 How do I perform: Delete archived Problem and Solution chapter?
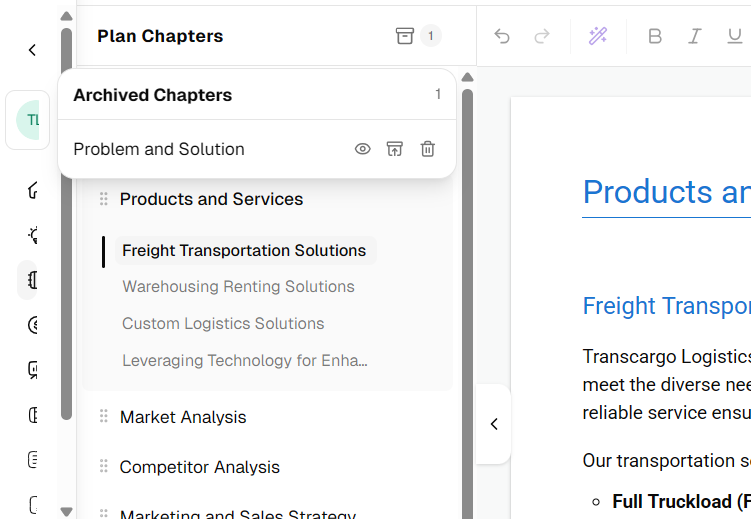pyautogui.click(x=428, y=149)
